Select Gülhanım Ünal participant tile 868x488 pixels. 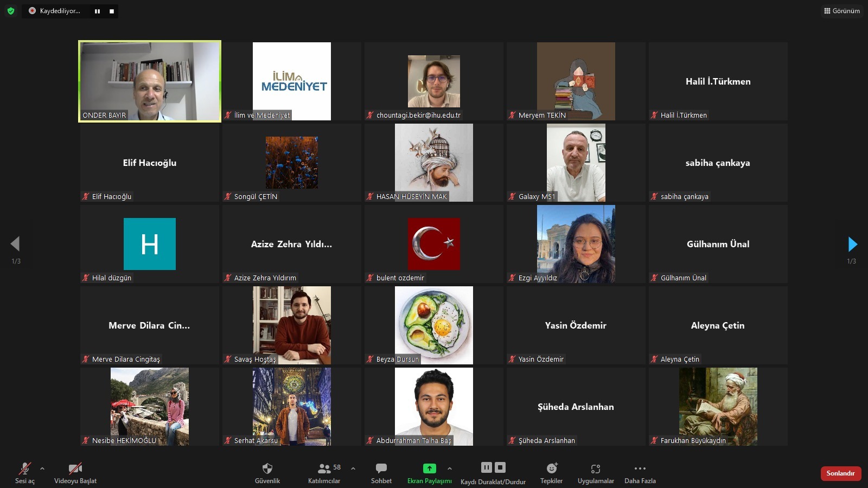[x=718, y=244]
